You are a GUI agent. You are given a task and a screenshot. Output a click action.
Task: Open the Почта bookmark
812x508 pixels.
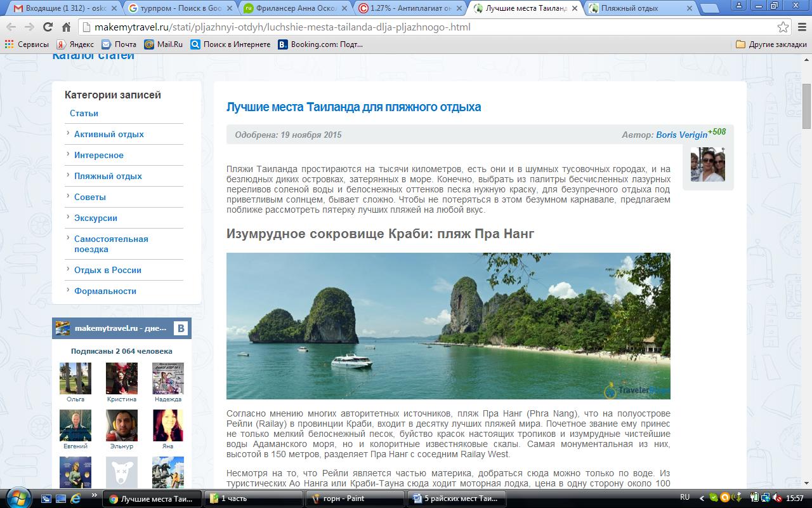tap(119, 44)
